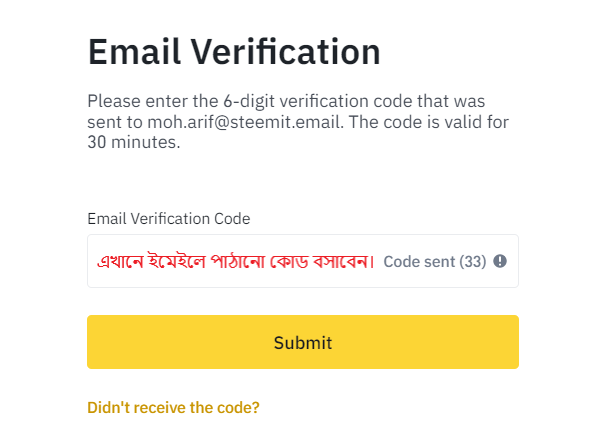The width and height of the screenshot is (606, 442).
Task: Submit the verification code with yellow button
Action: 303,342
